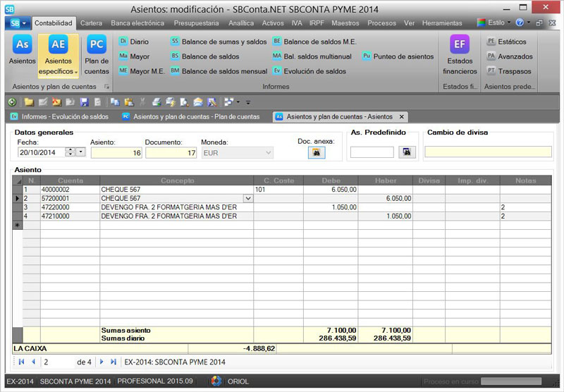This screenshot has width=564, height=392.
Task: Click the save diskette toolbar icon
Action: (x=84, y=102)
